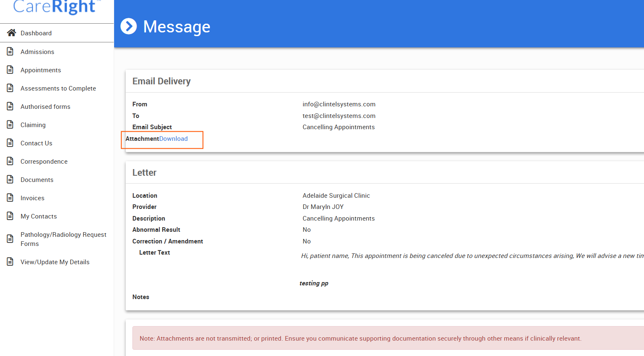
Task: Select Assessments to Complete
Action: (x=58, y=88)
